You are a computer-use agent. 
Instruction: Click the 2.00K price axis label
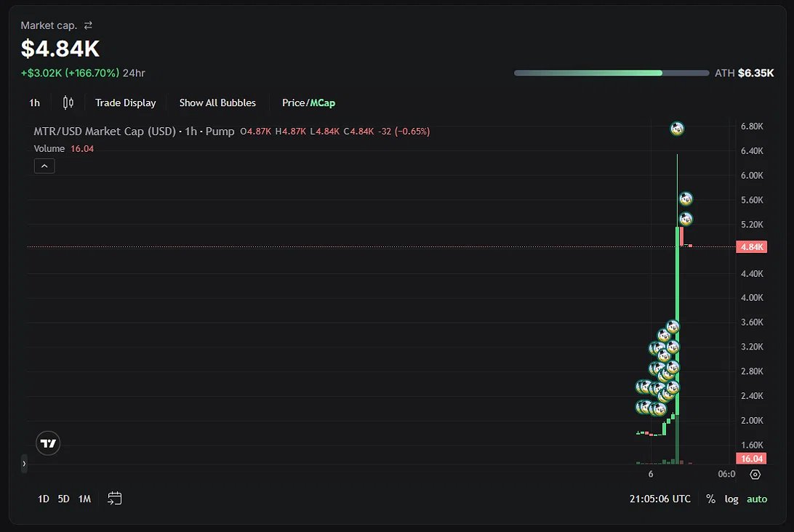coord(752,421)
